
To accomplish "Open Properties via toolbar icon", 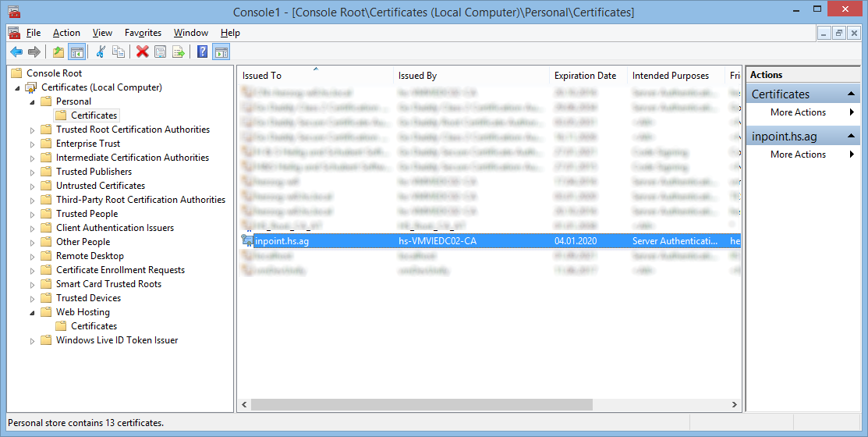I will [160, 52].
